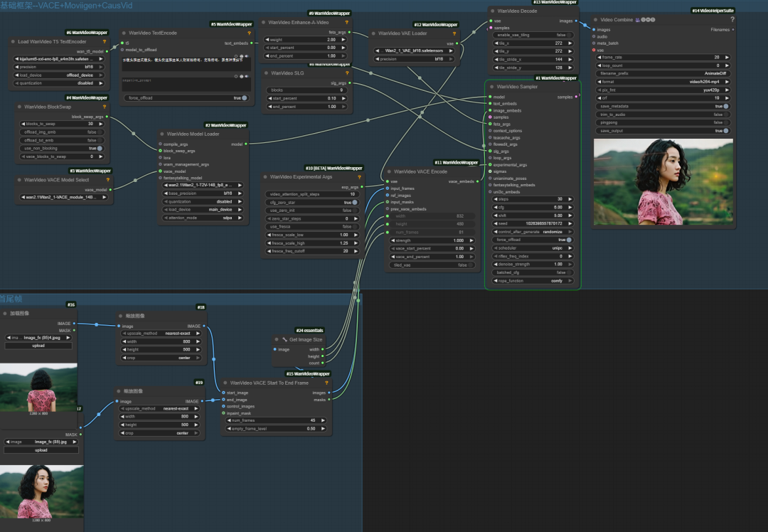Collapse the WanVideo Sampler node via title dot

click(x=491, y=87)
